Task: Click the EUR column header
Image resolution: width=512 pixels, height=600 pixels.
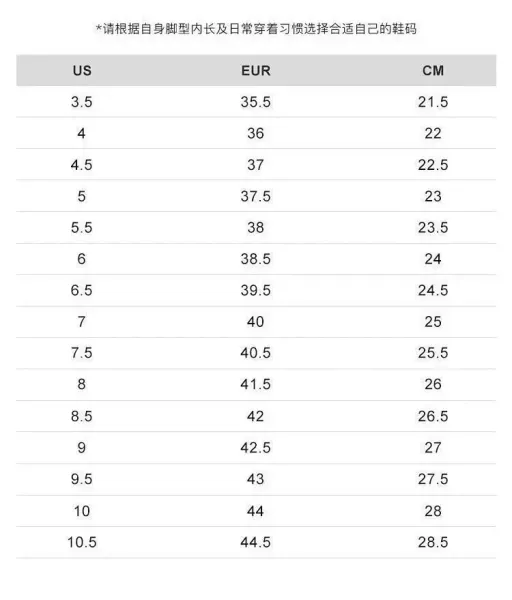Action: pyautogui.click(x=256, y=71)
